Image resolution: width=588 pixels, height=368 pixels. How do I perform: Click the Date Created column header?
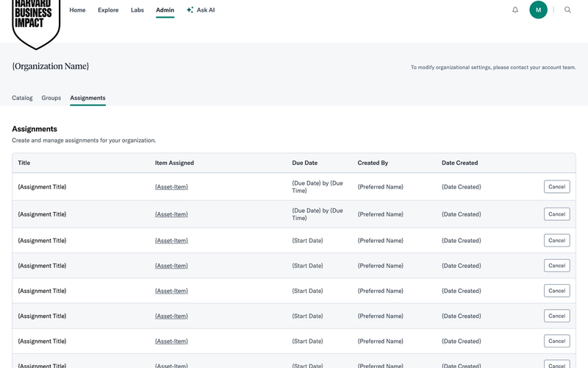coord(460,163)
